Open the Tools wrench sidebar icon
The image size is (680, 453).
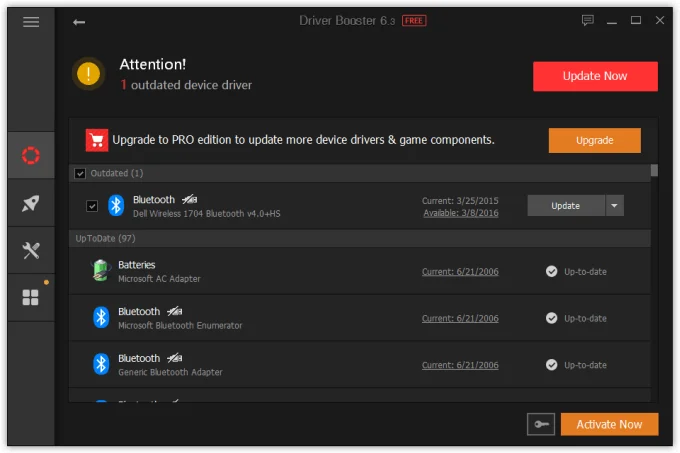pos(31,251)
